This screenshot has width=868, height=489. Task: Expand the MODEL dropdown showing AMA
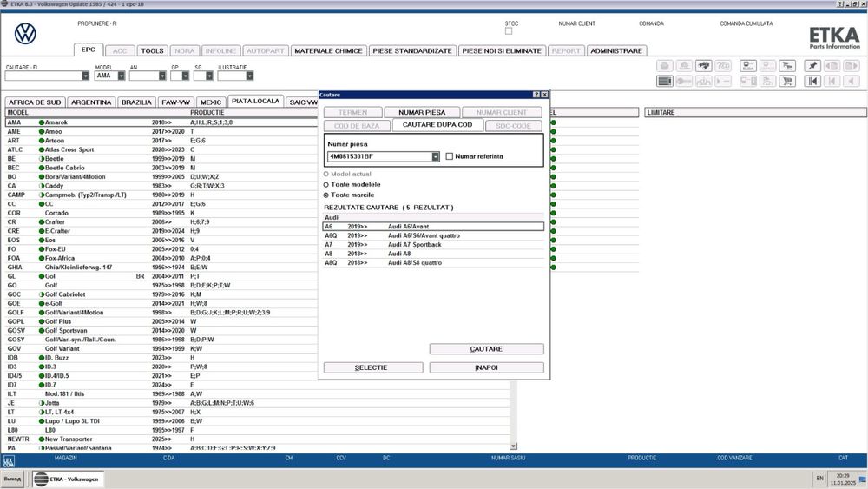coord(121,76)
